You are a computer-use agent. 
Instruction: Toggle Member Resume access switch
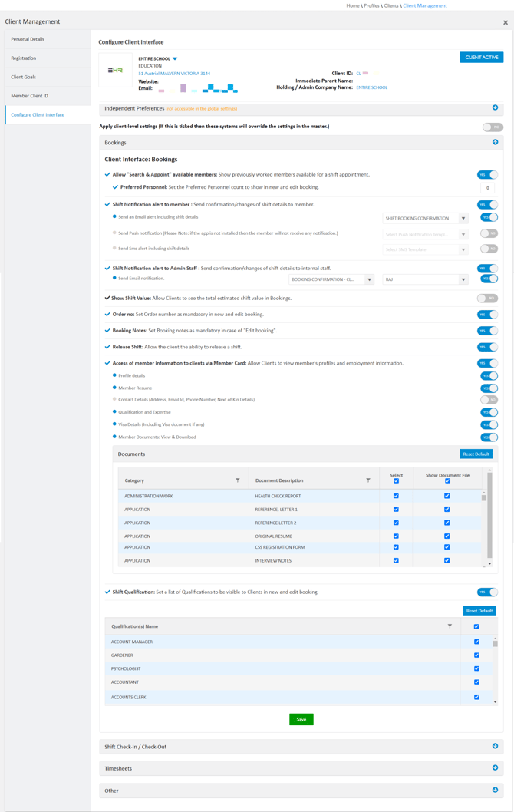coord(489,388)
